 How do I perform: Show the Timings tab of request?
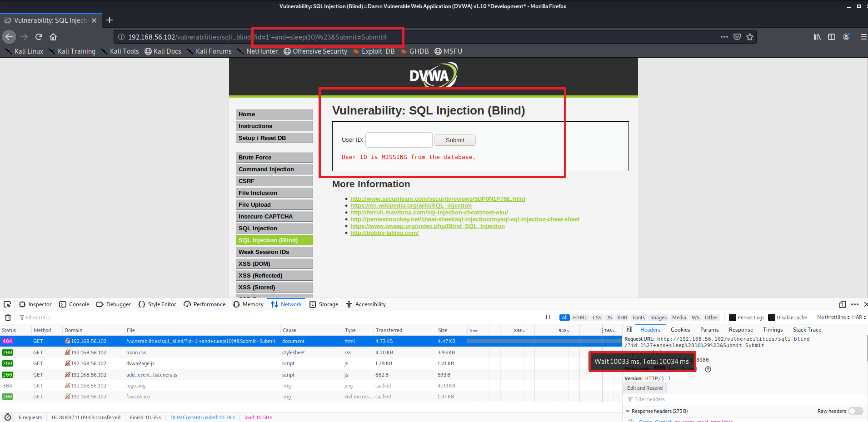(x=773, y=330)
